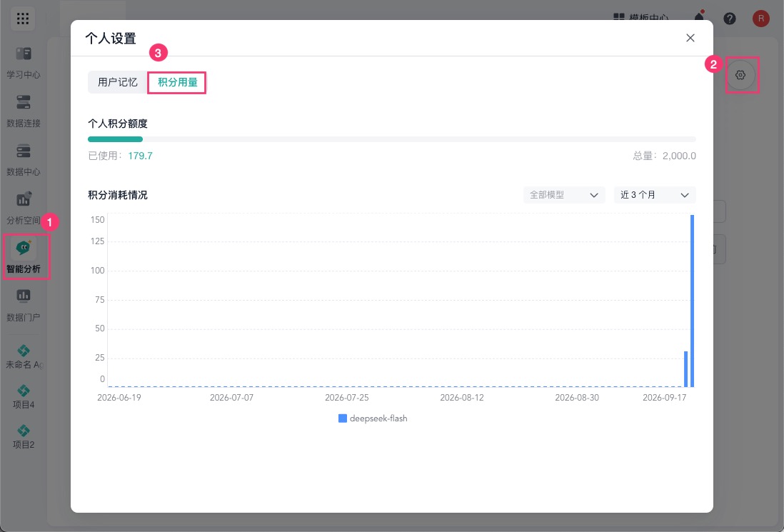Open the help question mark icon
The height and width of the screenshot is (532, 784).
tap(730, 19)
